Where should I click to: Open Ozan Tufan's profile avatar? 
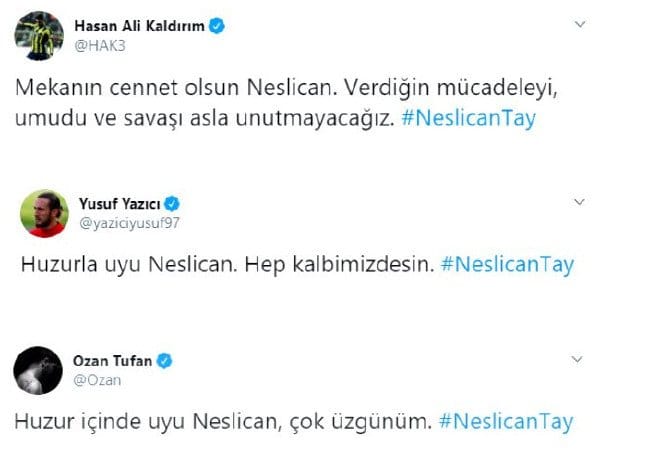coord(39,371)
